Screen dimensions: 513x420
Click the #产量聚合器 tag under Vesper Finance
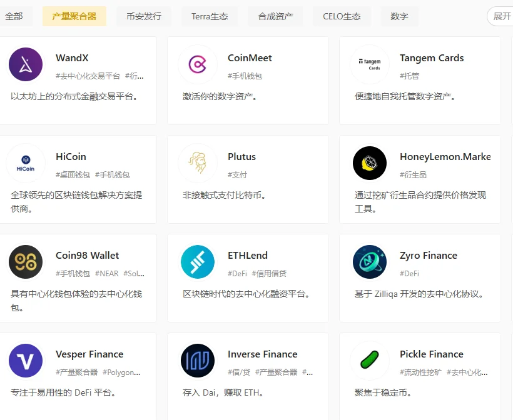[77, 372]
